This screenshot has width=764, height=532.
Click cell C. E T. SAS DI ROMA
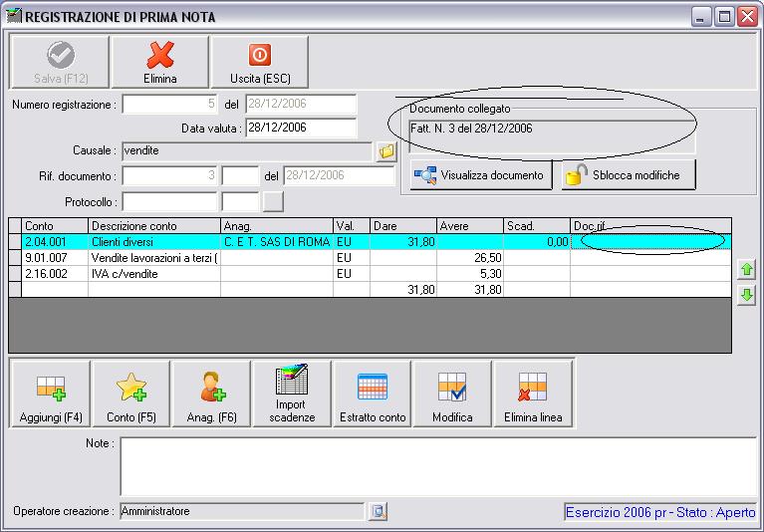coord(277,242)
